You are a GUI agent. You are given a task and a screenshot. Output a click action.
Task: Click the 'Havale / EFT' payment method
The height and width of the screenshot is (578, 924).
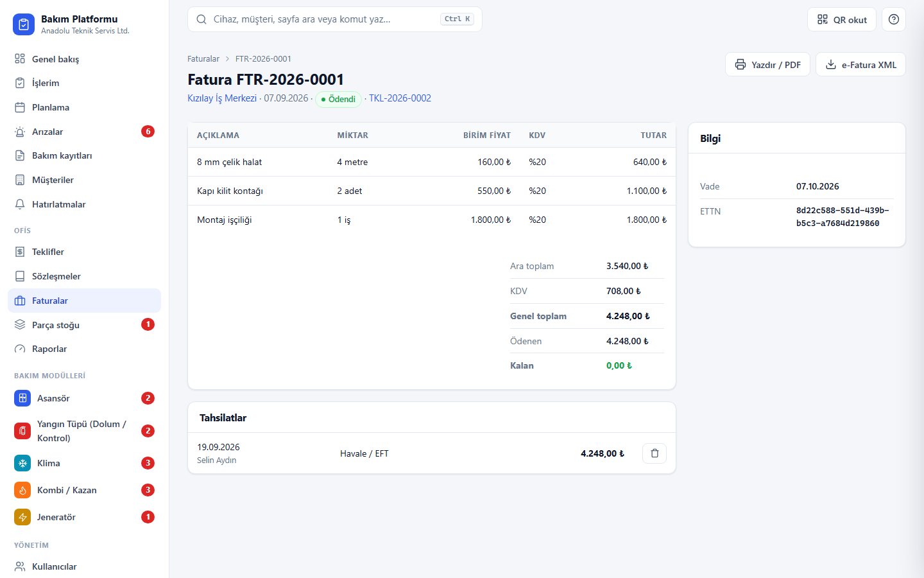click(x=364, y=453)
